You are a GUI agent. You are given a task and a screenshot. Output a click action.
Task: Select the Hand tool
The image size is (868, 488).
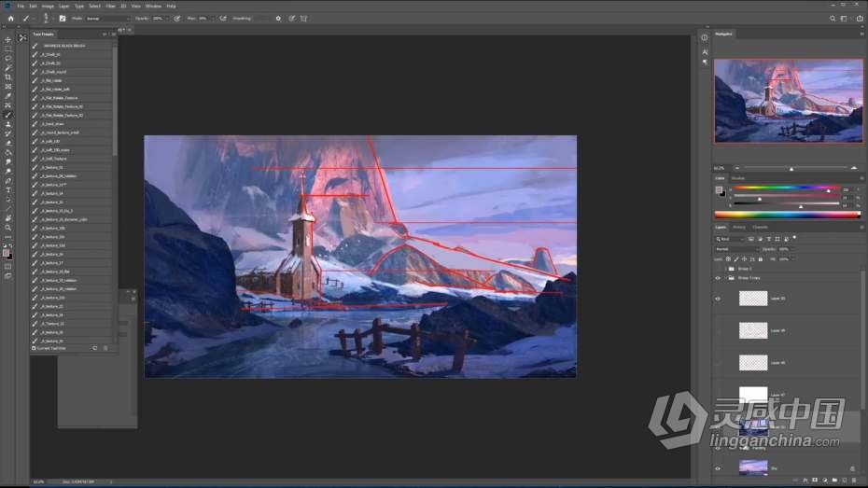click(7, 218)
